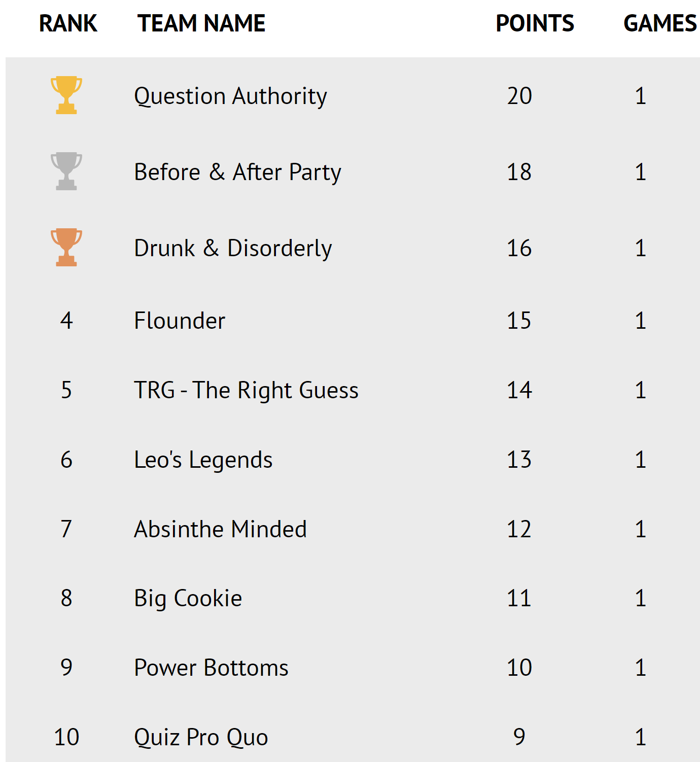Click the gold first-place trophy icon
700x762 pixels.
(x=66, y=95)
